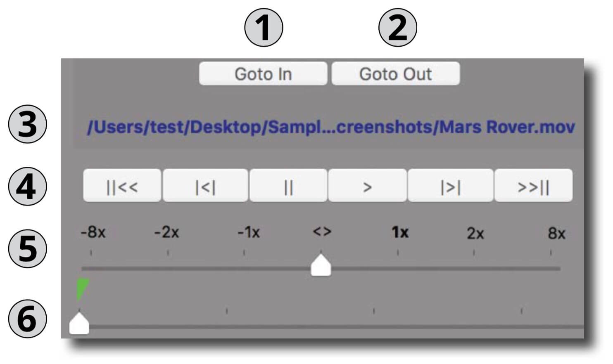The height and width of the screenshot is (364, 613).
Task: Click the <> neutral speed label
Action: click(322, 232)
